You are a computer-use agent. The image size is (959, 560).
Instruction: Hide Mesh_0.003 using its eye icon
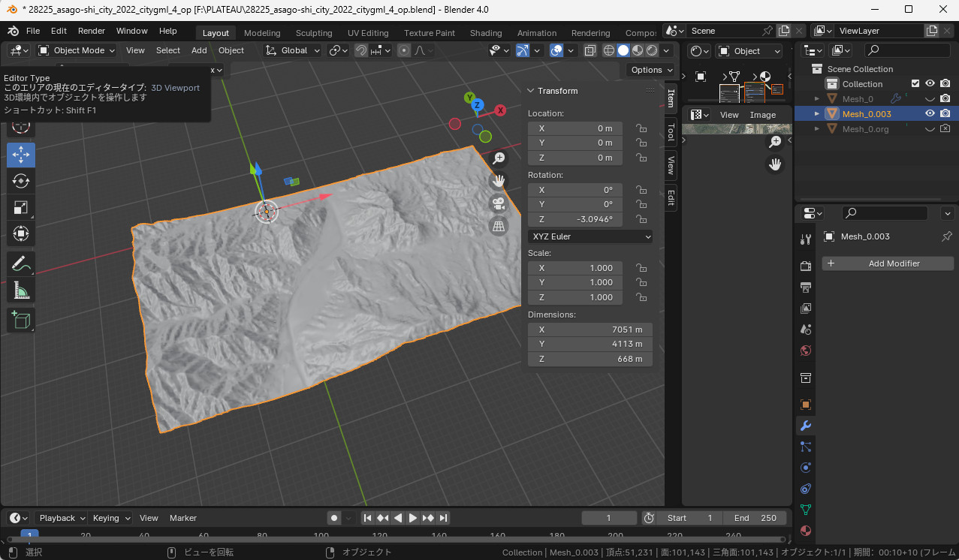[x=930, y=113]
